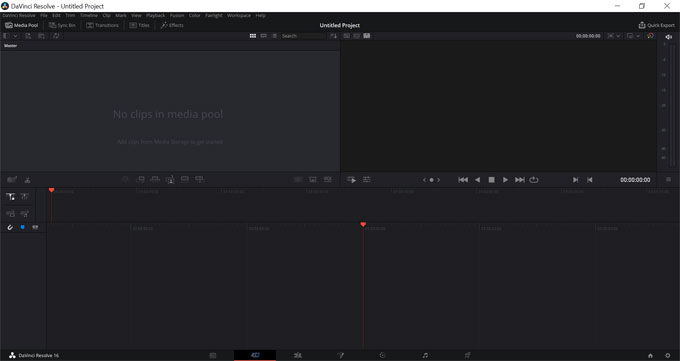Click the Smooth Cut transition icon
The width and height of the screenshot is (680, 361).
327,179
